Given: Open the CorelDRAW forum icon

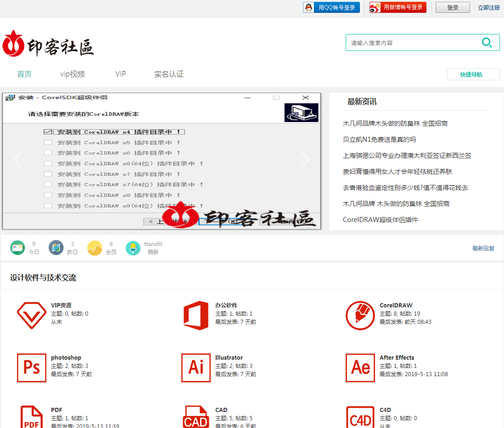Looking at the screenshot, I should [360, 316].
